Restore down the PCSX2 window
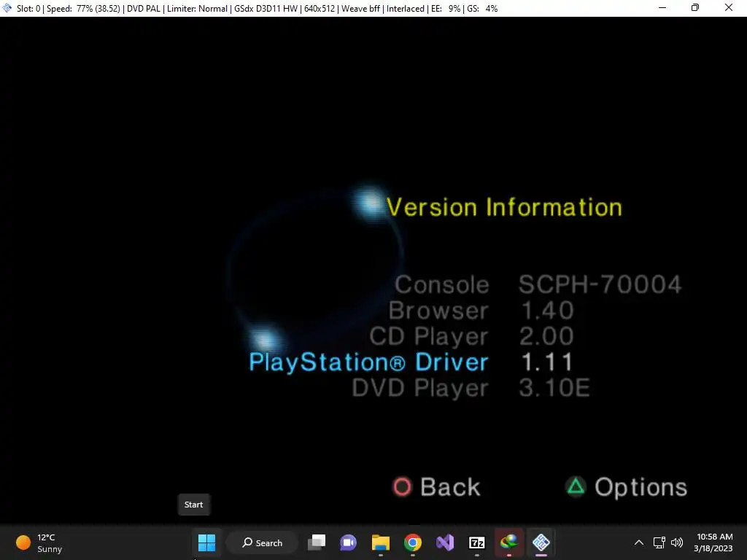Image resolution: width=747 pixels, height=560 pixels. point(695,7)
